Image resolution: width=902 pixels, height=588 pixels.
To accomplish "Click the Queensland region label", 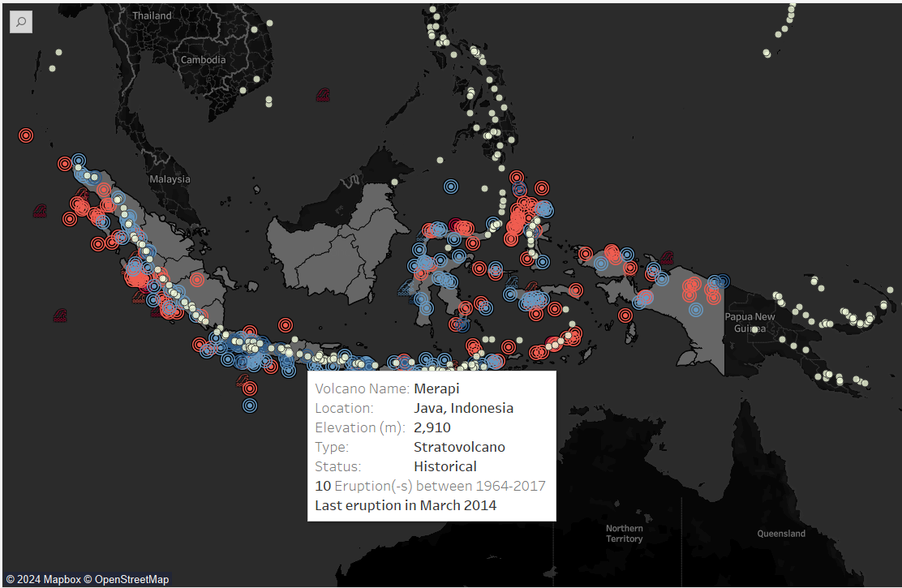I will point(781,534).
